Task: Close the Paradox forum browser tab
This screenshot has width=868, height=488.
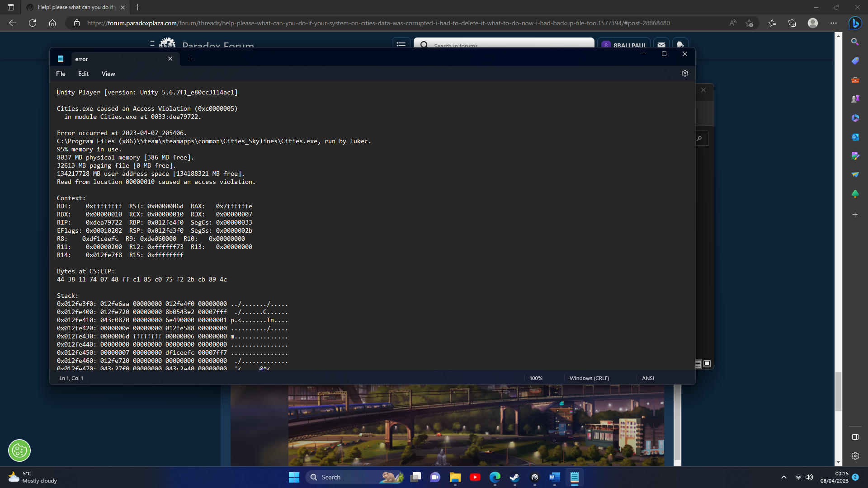Action: click(x=123, y=7)
